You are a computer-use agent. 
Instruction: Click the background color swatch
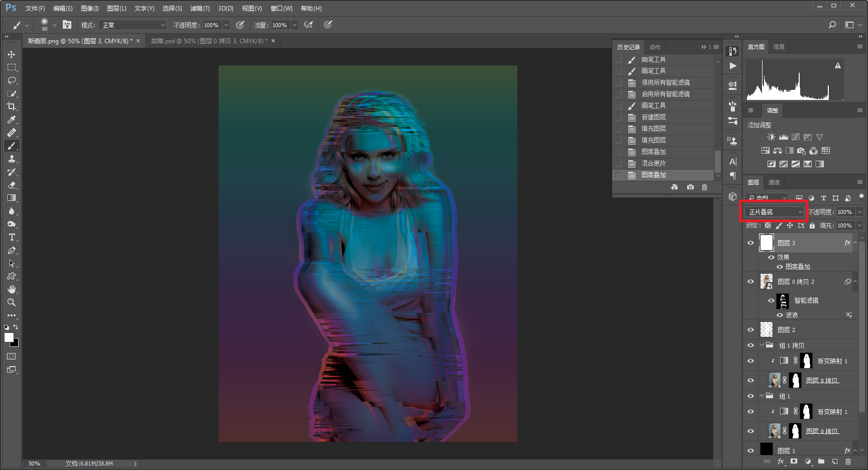(16, 344)
